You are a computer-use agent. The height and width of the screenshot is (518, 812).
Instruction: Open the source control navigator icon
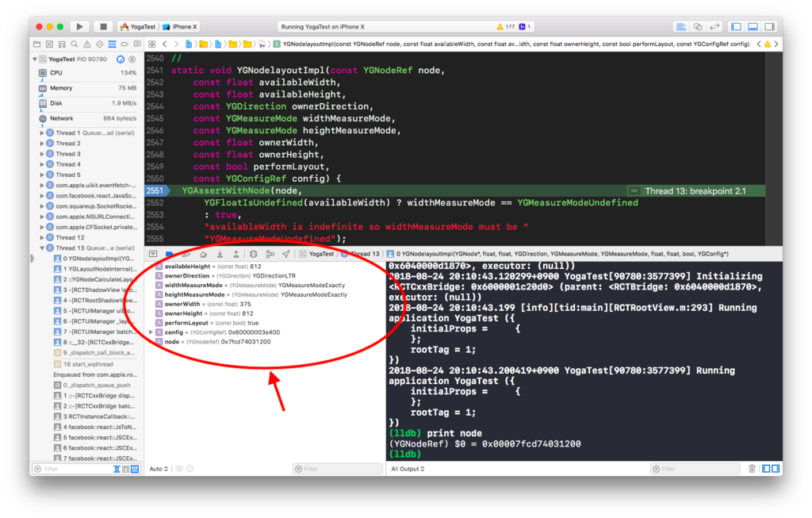[x=49, y=44]
